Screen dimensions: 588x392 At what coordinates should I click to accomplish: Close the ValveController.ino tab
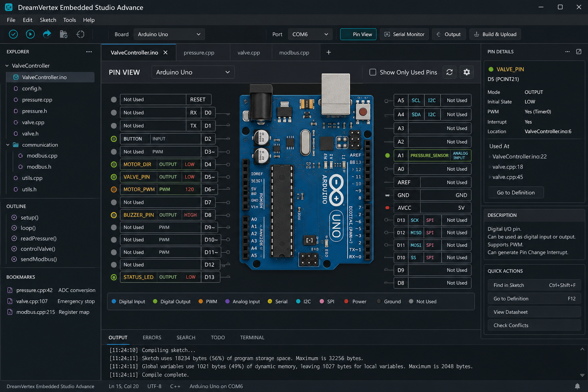click(x=165, y=52)
